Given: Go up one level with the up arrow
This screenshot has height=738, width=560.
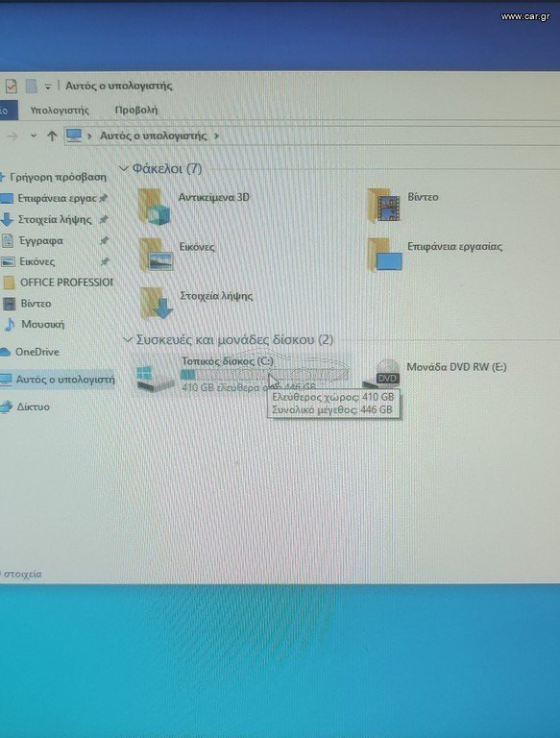Looking at the screenshot, I should pyautogui.click(x=52, y=136).
